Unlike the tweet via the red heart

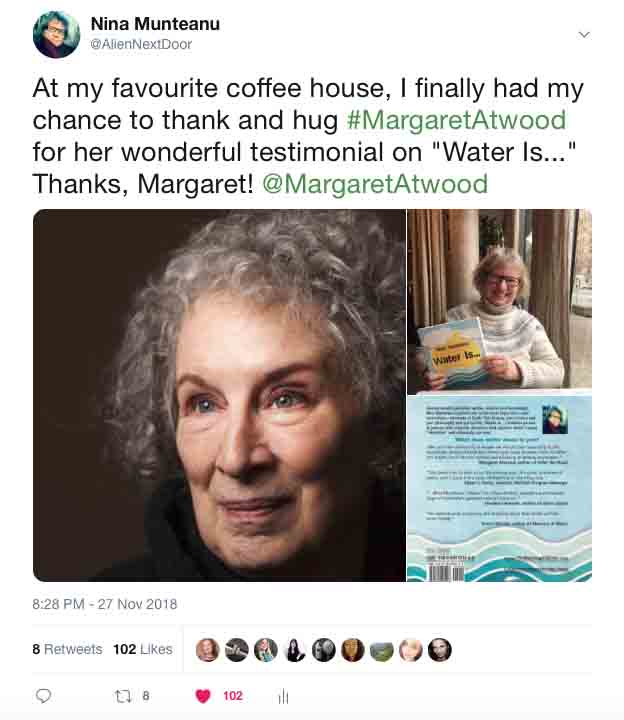point(202,696)
